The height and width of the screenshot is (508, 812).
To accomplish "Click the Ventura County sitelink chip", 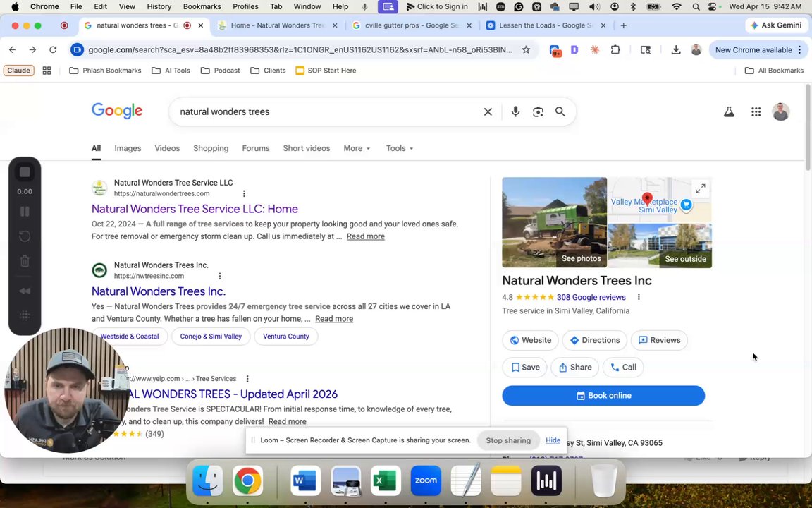I will (x=286, y=337).
